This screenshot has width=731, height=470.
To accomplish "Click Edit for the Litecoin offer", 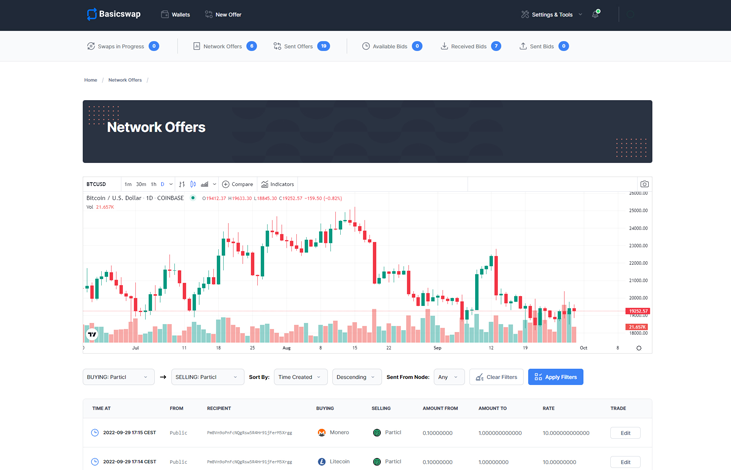I will [x=625, y=462].
